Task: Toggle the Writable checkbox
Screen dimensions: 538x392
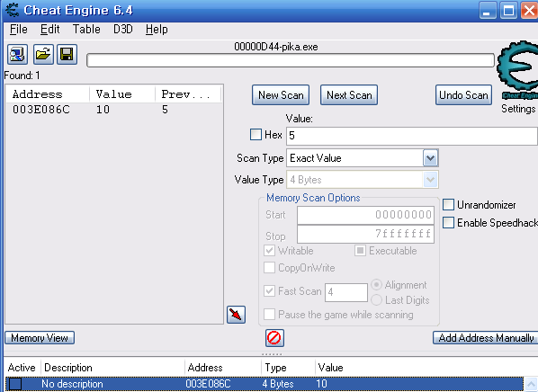Action: [269, 251]
